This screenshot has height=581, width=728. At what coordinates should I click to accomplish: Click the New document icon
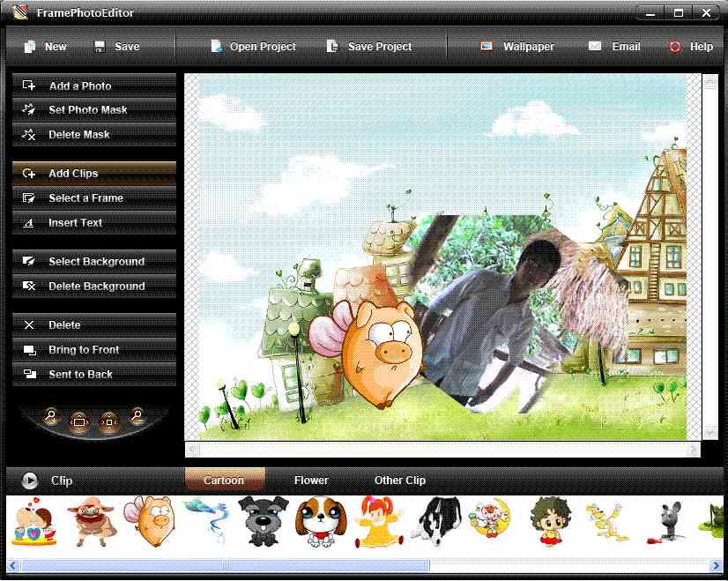(30, 47)
